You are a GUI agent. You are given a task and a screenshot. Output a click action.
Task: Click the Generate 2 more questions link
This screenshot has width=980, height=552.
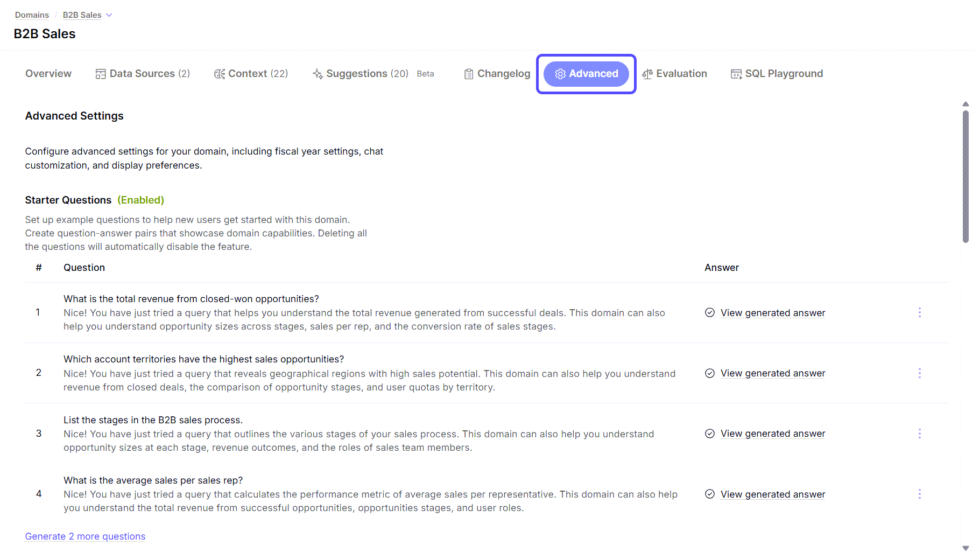click(x=85, y=536)
